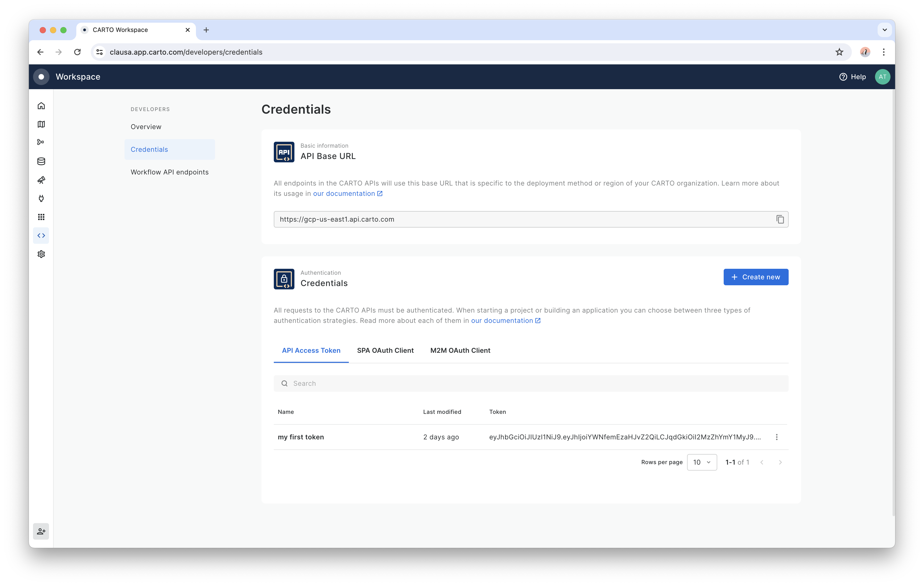Open Applications grid icon in sidebar
924x586 pixels.
41,217
